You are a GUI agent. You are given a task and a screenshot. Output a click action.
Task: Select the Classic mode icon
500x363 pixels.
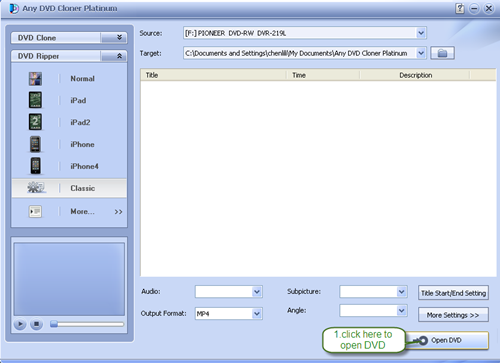click(x=36, y=187)
